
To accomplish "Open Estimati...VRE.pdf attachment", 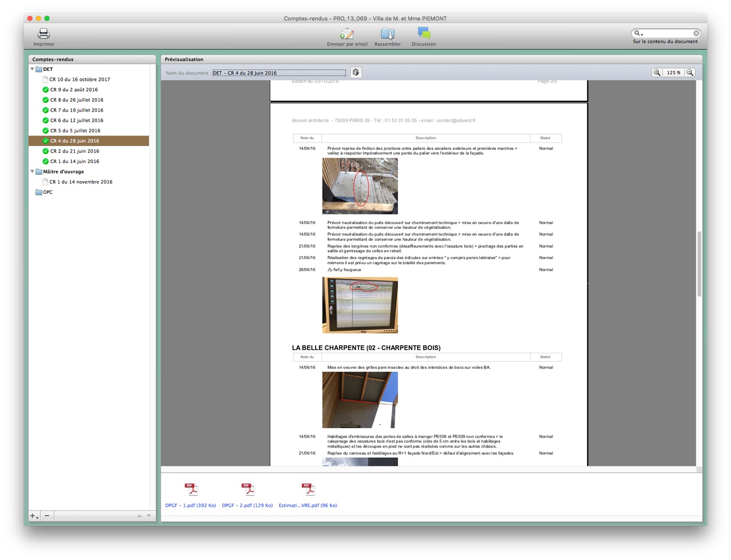I will click(x=308, y=506).
